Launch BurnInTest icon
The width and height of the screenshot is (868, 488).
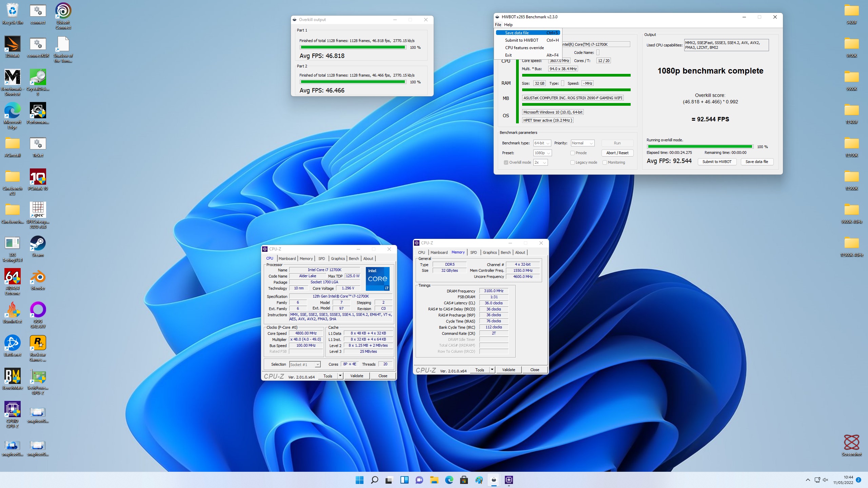click(13, 313)
